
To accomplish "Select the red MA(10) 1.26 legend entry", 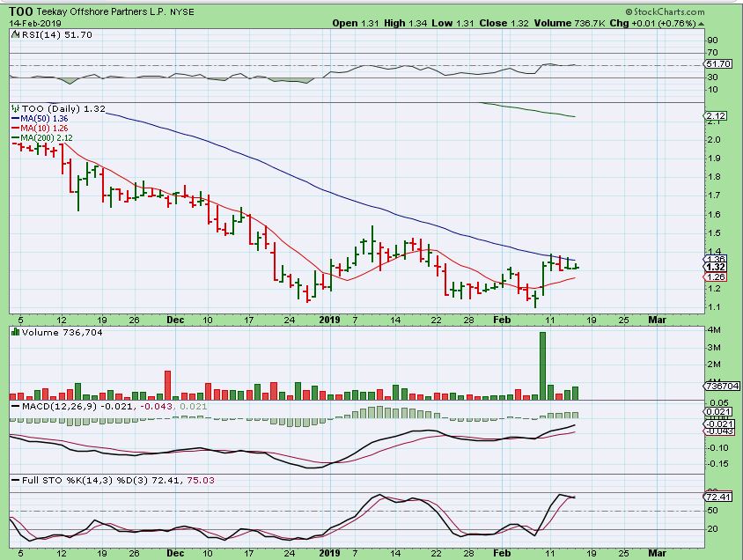I will [40, 128].
